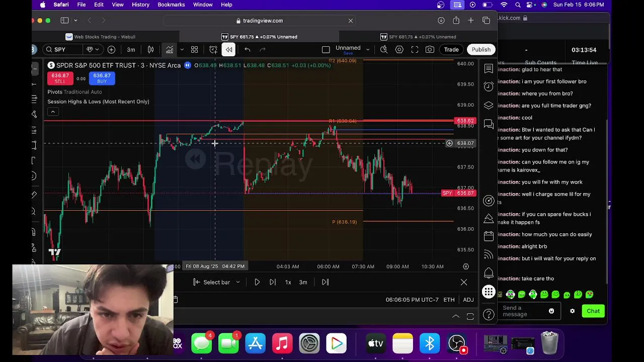Open the indicator templates grid icon

(194, 49)
